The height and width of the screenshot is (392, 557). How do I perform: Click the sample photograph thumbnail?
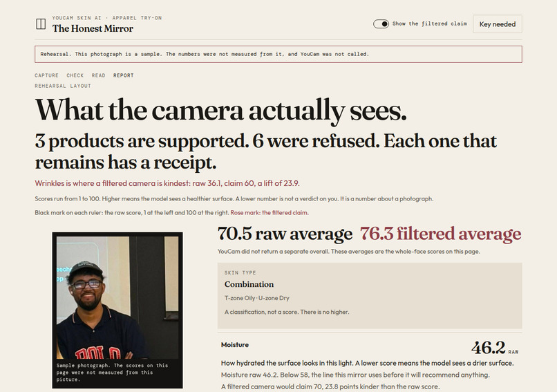coord(117,297)
